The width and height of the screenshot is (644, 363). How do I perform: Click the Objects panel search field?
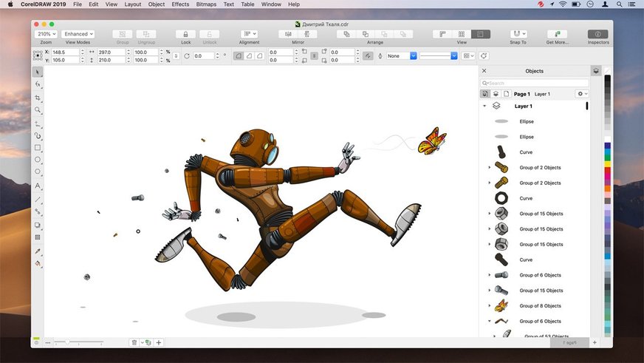tap(535, 83)
